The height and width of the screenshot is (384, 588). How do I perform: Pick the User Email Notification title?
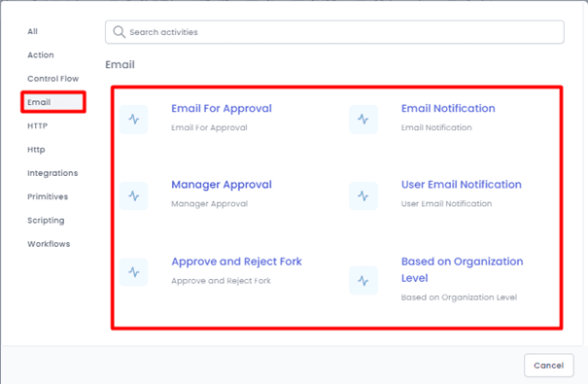pos(462,185)
